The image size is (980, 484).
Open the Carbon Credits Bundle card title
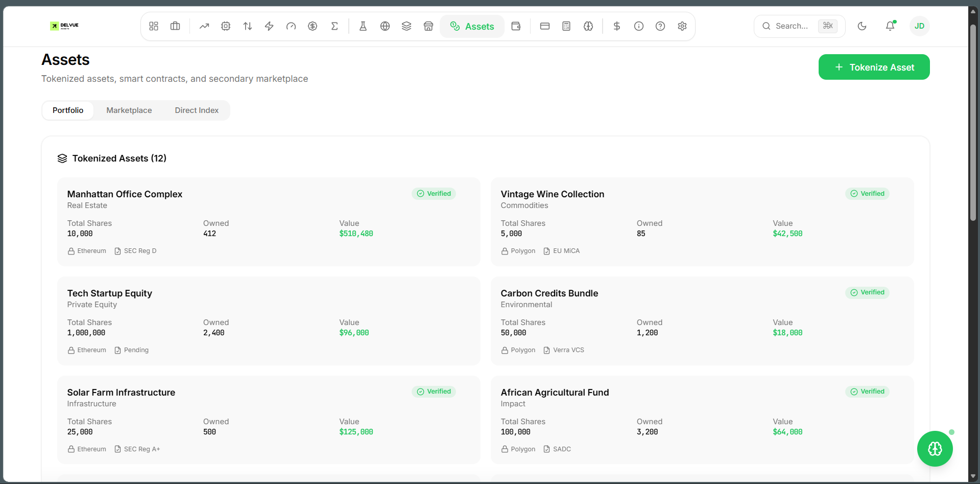[549, 293]
